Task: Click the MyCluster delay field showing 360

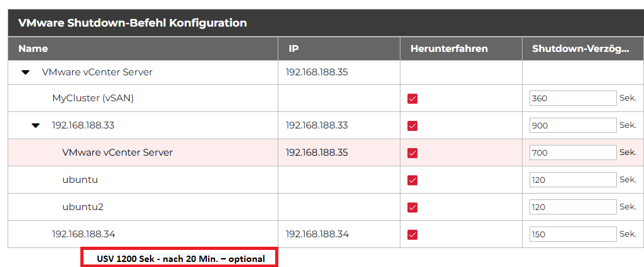Action: (x=573, y=98)
